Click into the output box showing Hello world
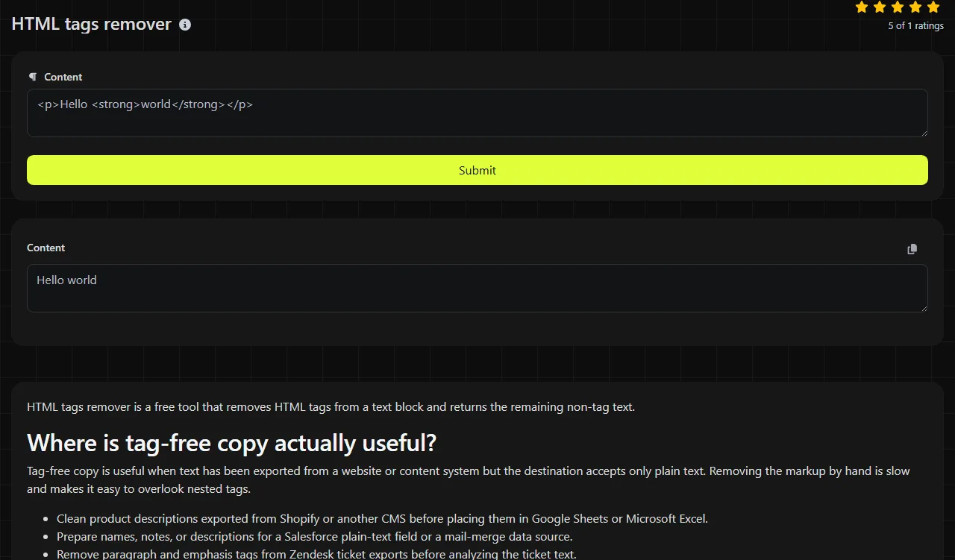Image resolution: width=955 pixels, height=560 pixels. (477, 289)
